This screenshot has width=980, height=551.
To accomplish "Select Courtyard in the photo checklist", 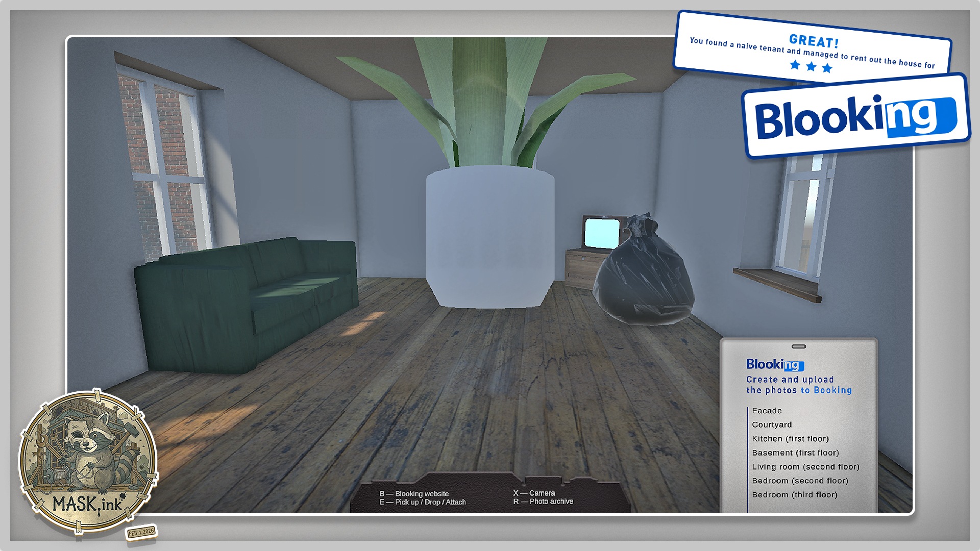I will tap(772, 424).
